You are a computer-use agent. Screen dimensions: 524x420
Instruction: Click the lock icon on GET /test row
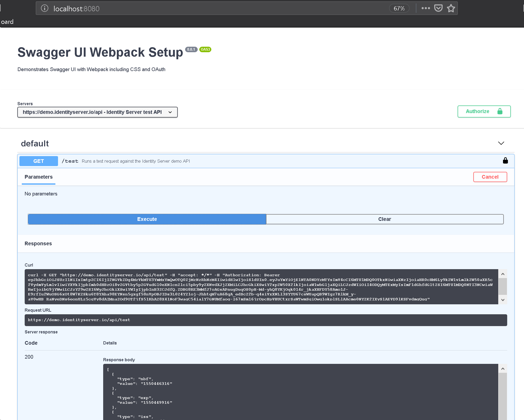(x=505, y=161)
